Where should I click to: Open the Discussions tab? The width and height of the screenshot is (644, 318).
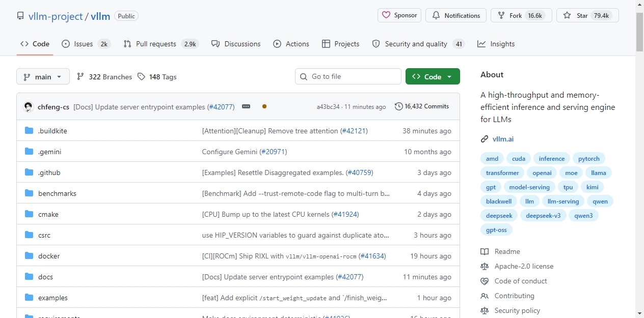tap(236, 44)
